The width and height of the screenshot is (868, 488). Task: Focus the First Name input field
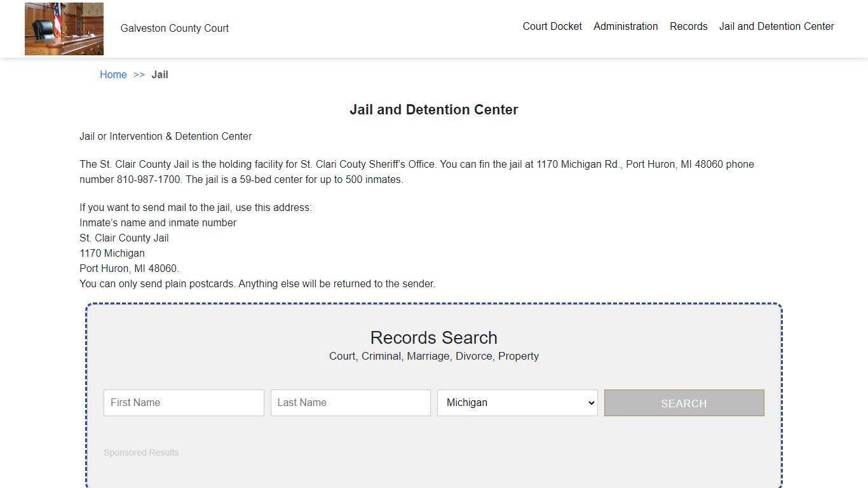coord(184,403)
